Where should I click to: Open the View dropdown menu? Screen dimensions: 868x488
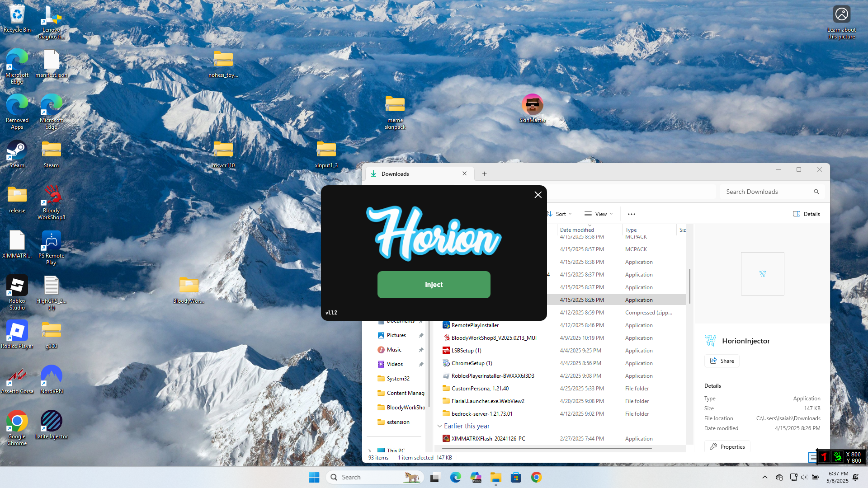[599, 214]
